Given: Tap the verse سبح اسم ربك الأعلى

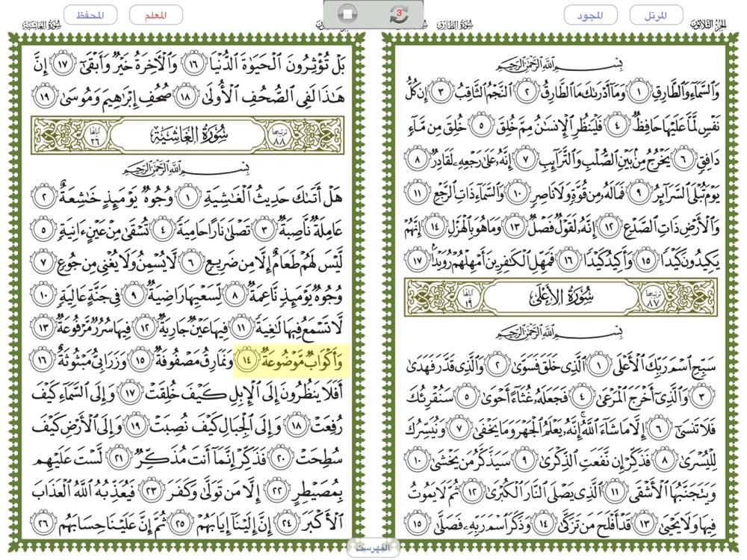Looking at the screenshot, I should click(665, 366).
